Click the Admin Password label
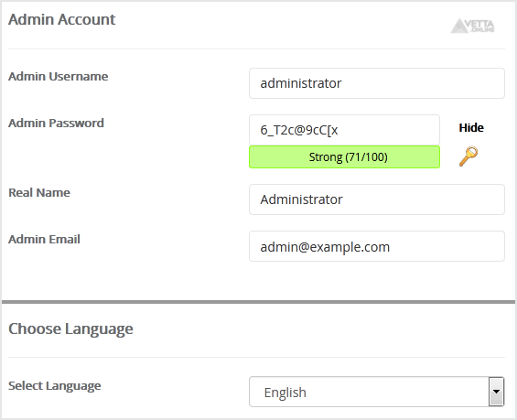Screen dimensions: 517x420 [56, 123]
